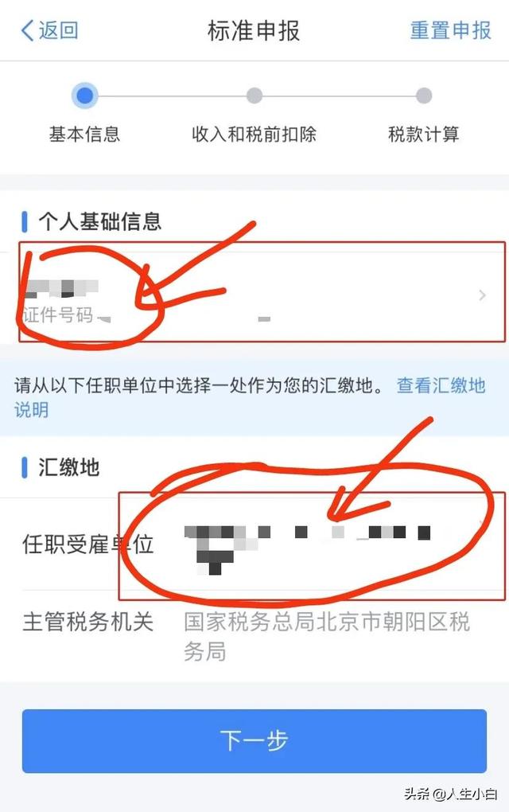This screenshot has width=509, height=812.
Task: Click the 主管税务机关 label
Action: coord(88,622)
